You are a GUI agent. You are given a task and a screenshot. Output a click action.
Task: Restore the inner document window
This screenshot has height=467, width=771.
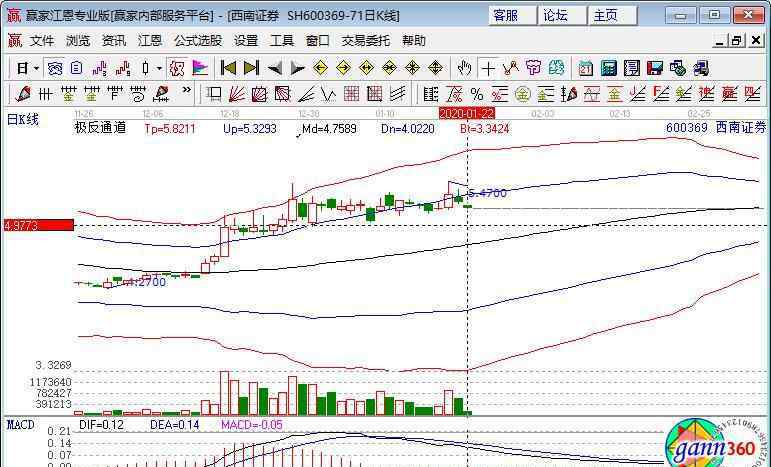[737, 41]
